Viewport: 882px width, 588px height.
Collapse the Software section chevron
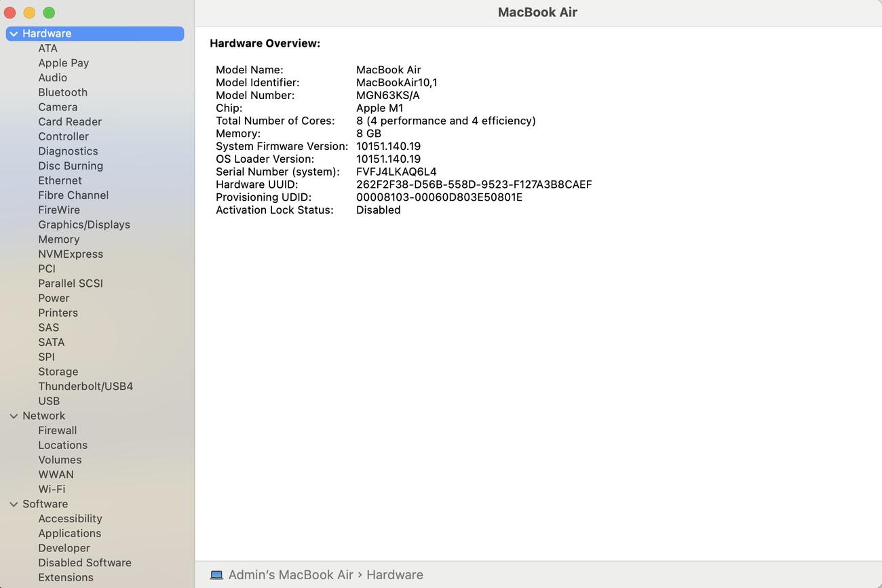14,505
